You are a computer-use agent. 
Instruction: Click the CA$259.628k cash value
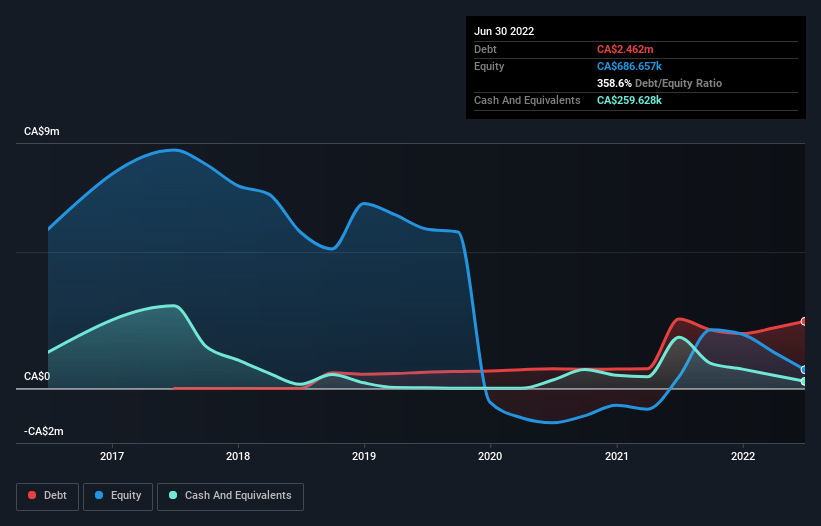tap(629, 100)
